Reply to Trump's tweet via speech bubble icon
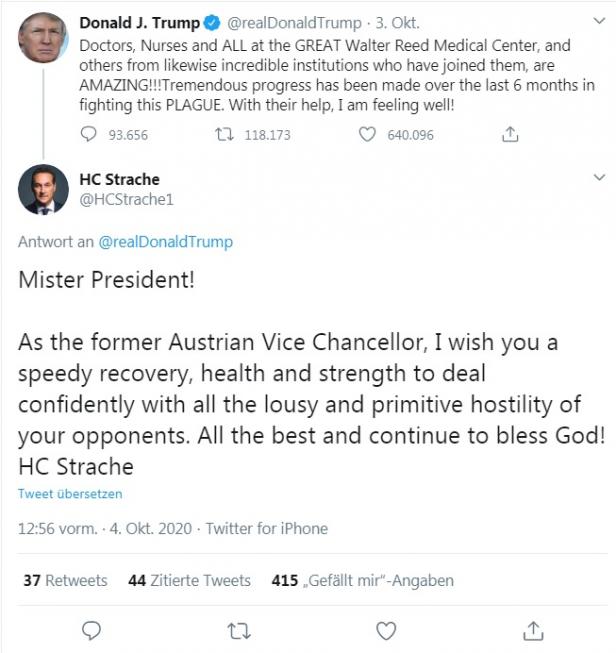Image resolution: width=616 pixels, height=653 pixels. 88,134
